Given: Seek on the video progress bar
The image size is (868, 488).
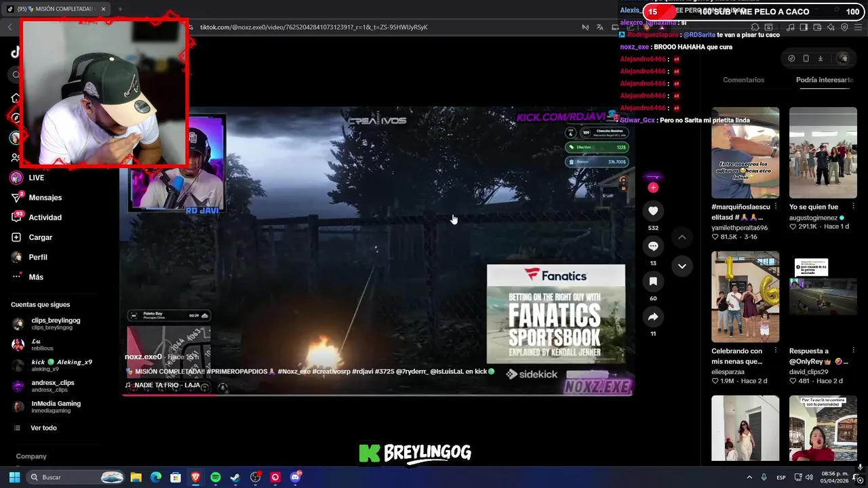Looking at the screenshot, I should (x=378, y=394).
